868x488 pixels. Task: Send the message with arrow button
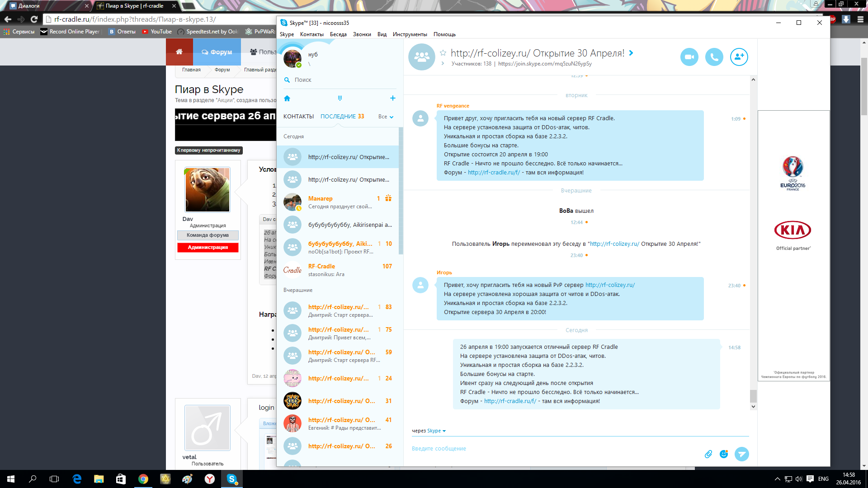pyautogui.click(x=741, y=454)
